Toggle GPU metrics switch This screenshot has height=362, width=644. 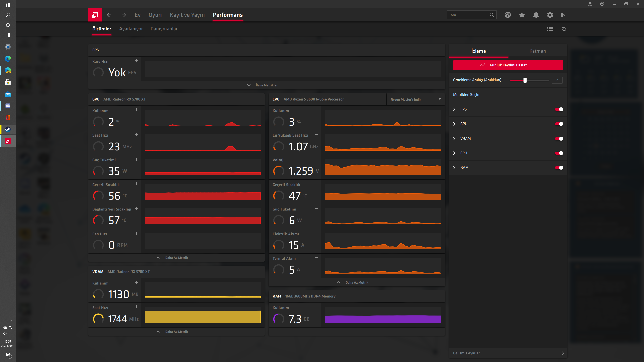[559, 124]
